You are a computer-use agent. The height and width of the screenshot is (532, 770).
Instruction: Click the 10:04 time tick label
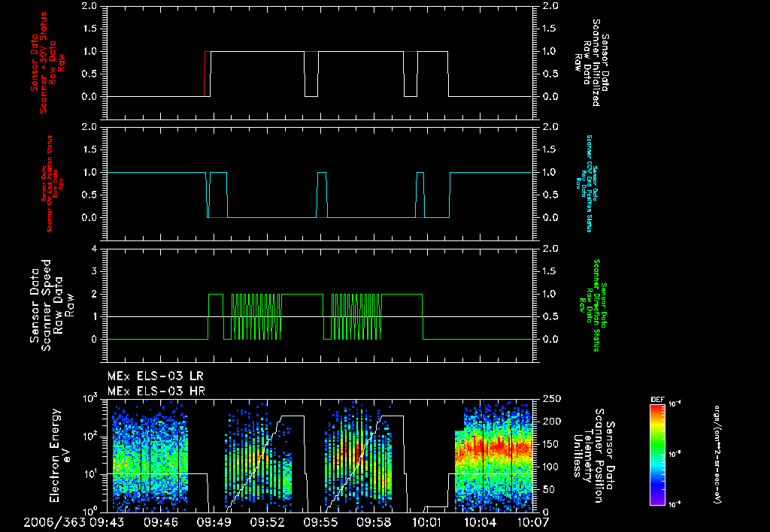(480, 522)
